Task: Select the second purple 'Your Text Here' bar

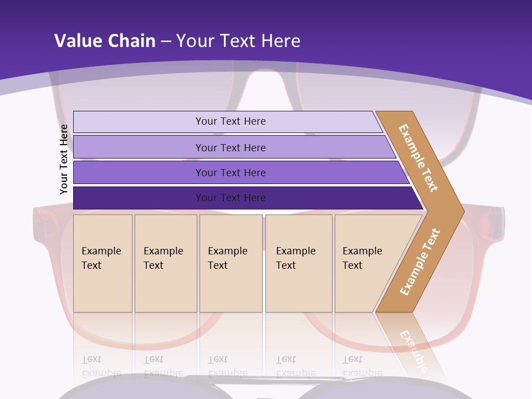Action: (230, 147)
